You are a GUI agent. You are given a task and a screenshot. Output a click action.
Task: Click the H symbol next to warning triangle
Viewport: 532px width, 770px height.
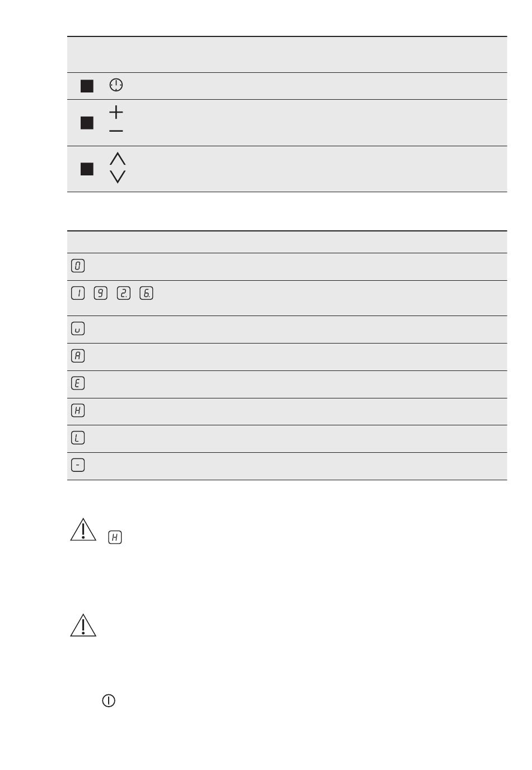click(x=115, y=537)
